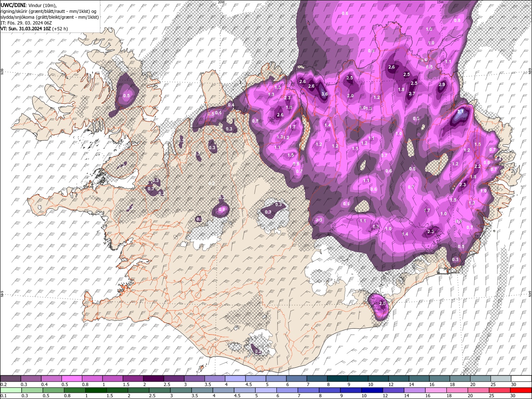Select the light pink 16 swatch in lower legend

(436, 390)
